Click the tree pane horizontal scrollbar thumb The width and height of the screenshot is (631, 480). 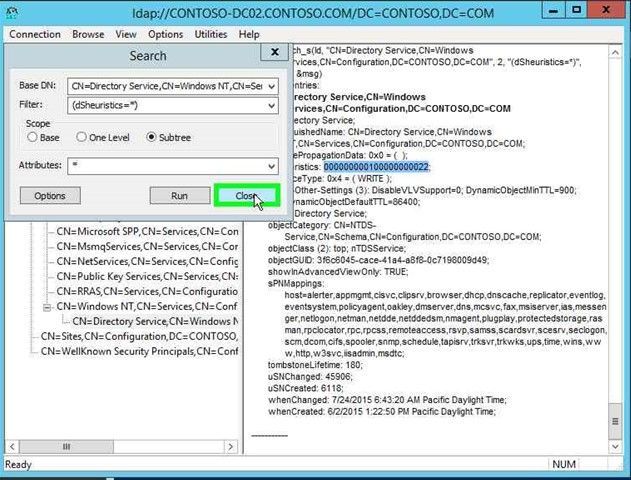[66, 447]
